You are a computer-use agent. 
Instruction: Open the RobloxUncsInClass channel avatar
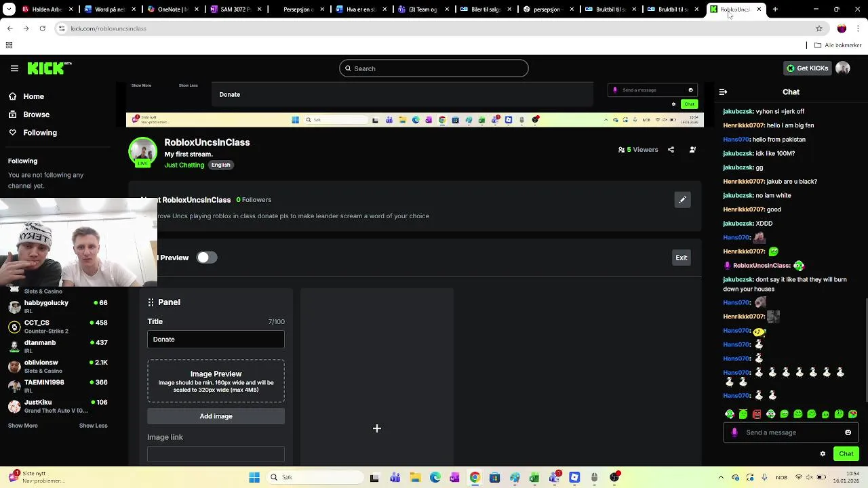(x=142, y=152)
